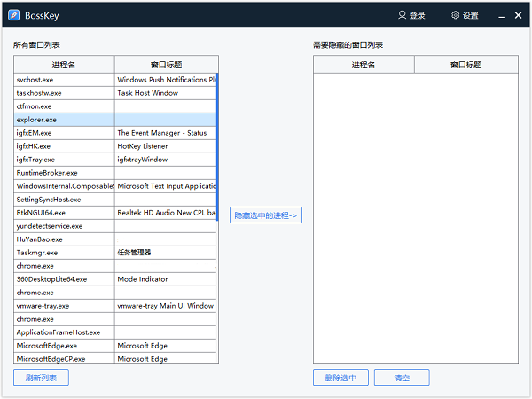Click 隐藏选中的进程-> button
This screenshot has width=532, height=399.
pyautogui.click(x=266, y=215)
